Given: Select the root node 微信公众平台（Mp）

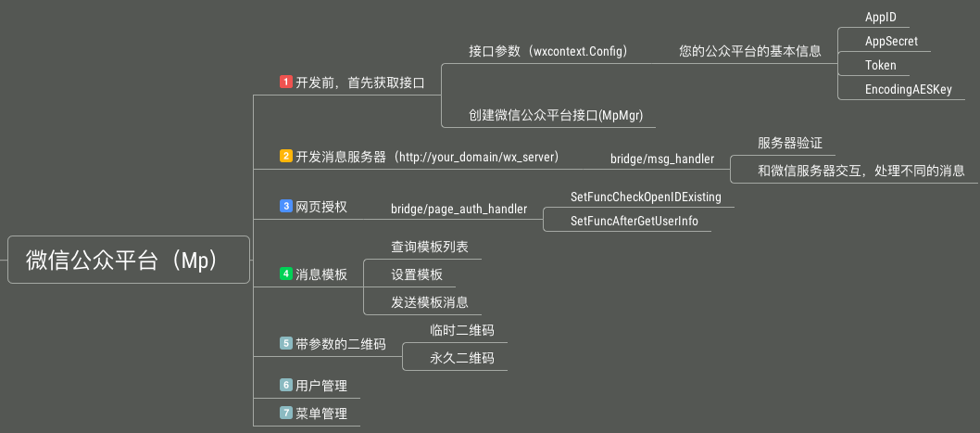Looking at the screenshot, I should [129, 260].
